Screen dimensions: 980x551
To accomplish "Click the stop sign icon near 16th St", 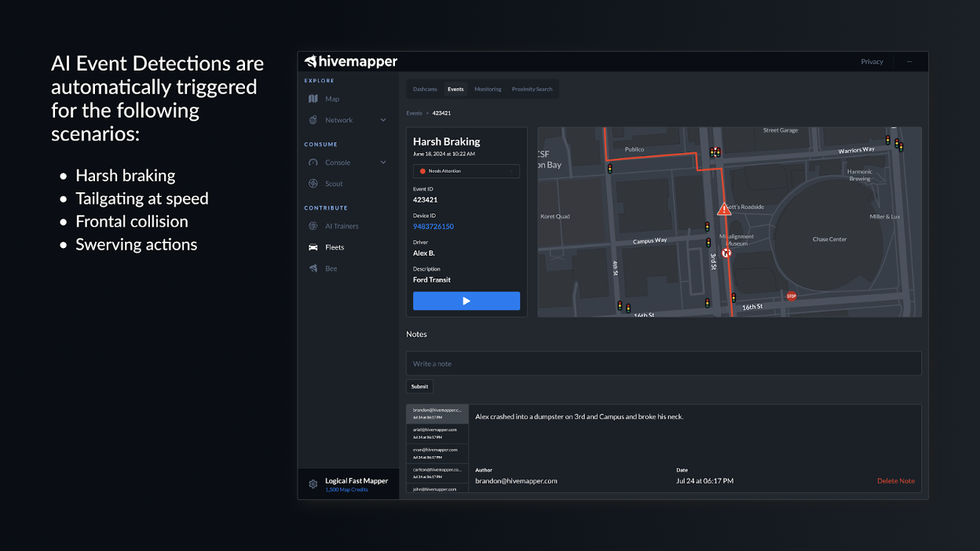I will point(792,296).
